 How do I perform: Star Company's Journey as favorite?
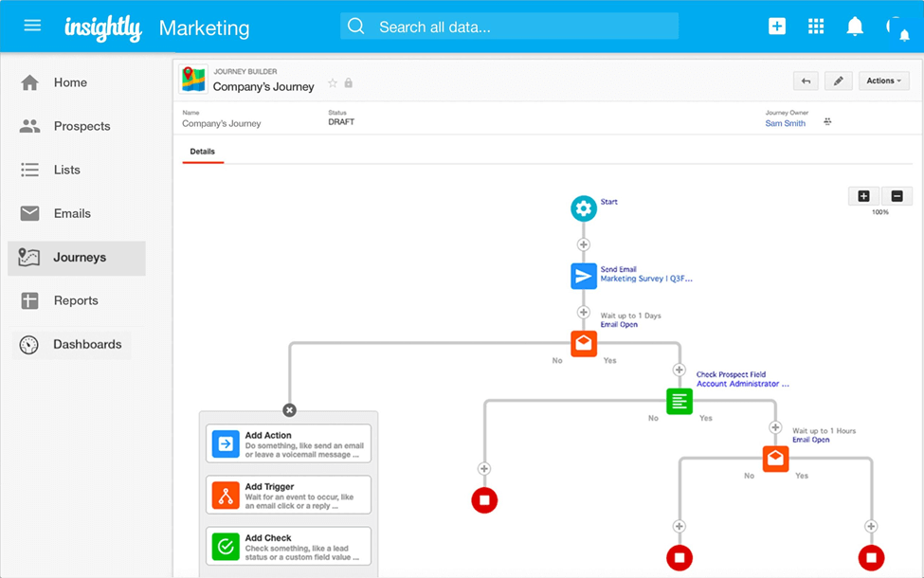(333, 83)
